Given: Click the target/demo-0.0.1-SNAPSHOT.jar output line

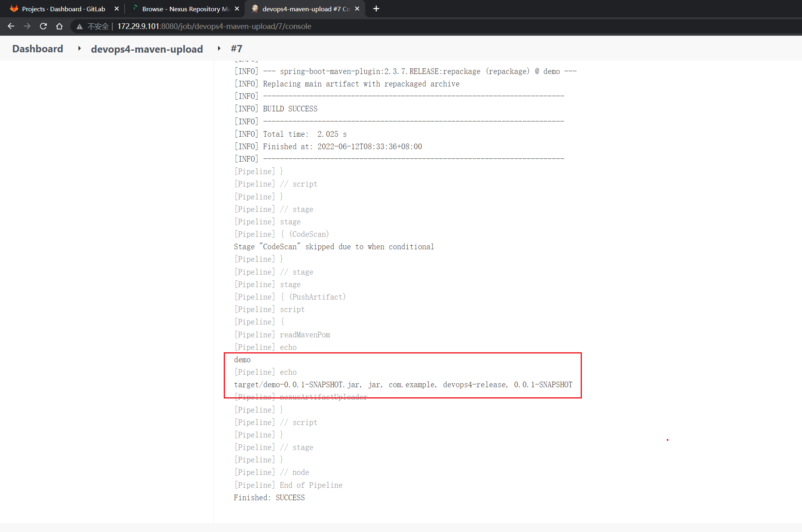Looking at the screenshot, I should point(403,384).
